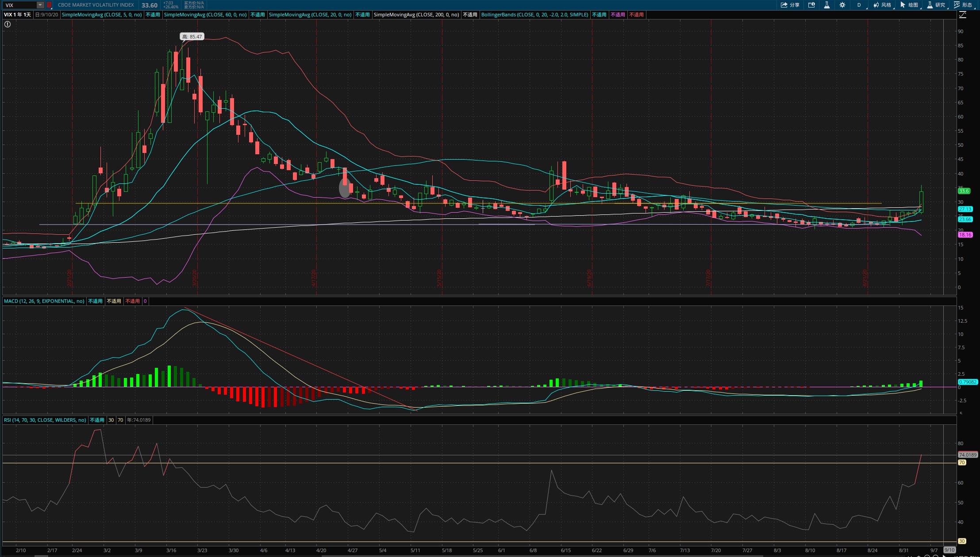Click the 33.6 green price axis tag
Screen dimensions: 980x557
964,191
